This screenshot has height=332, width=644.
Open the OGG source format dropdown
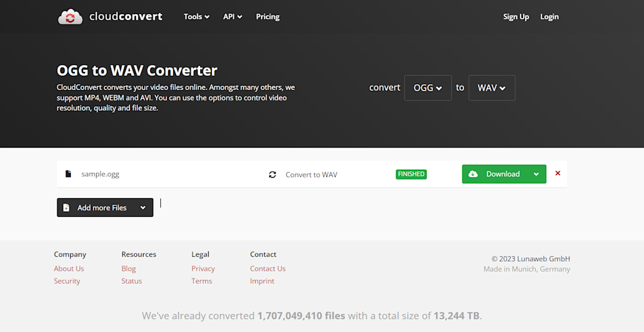click(428, 88)
